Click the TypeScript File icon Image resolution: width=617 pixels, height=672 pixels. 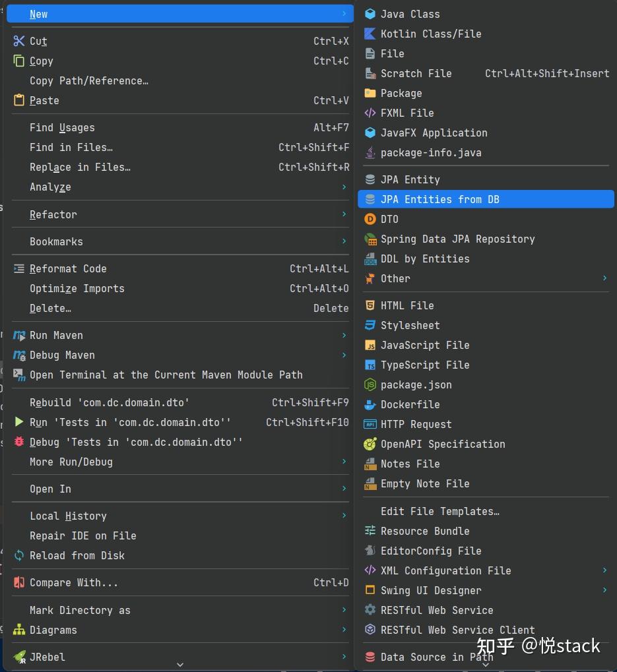coord(370,365)
